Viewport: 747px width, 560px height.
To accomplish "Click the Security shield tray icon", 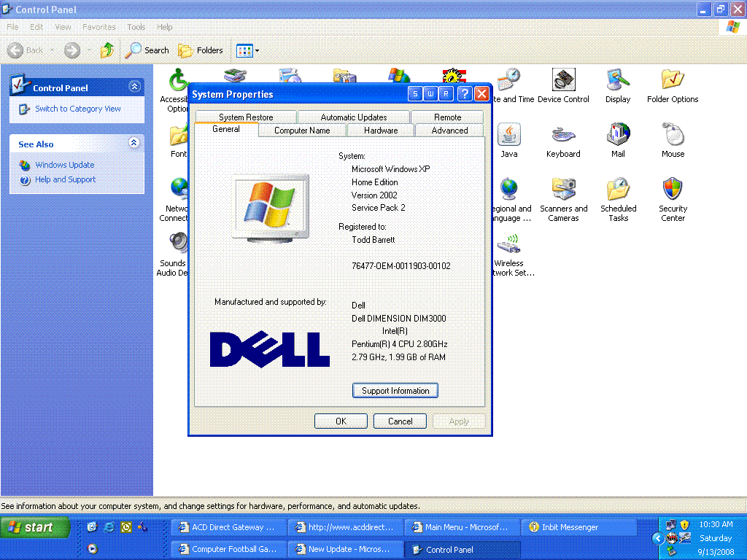I will pos(684,525).
